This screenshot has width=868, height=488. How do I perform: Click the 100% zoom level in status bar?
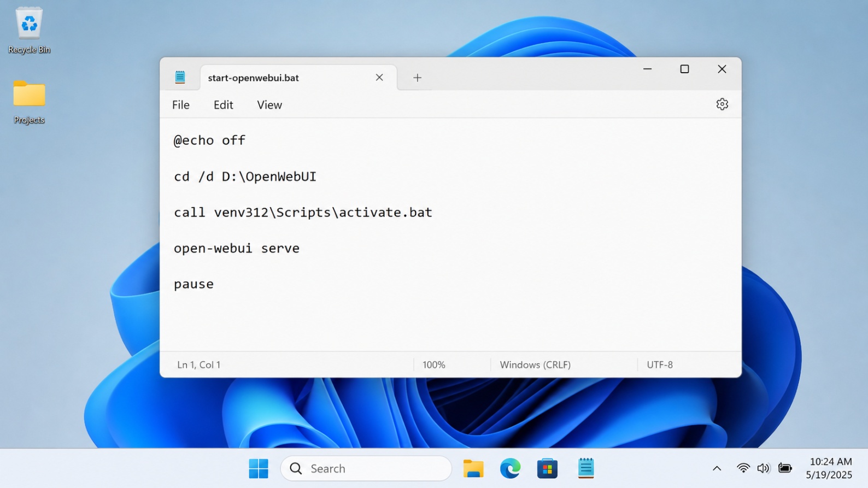click(434, 364)
